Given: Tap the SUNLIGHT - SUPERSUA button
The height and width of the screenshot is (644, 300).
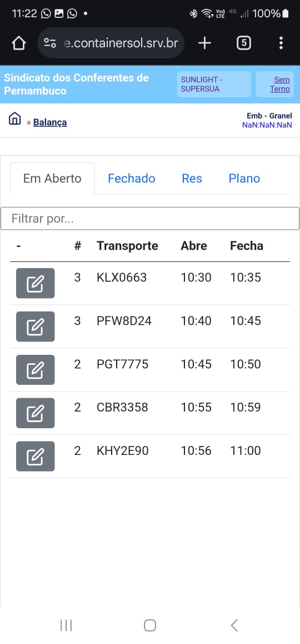Looking at the screenshot, I should point(214,84).
